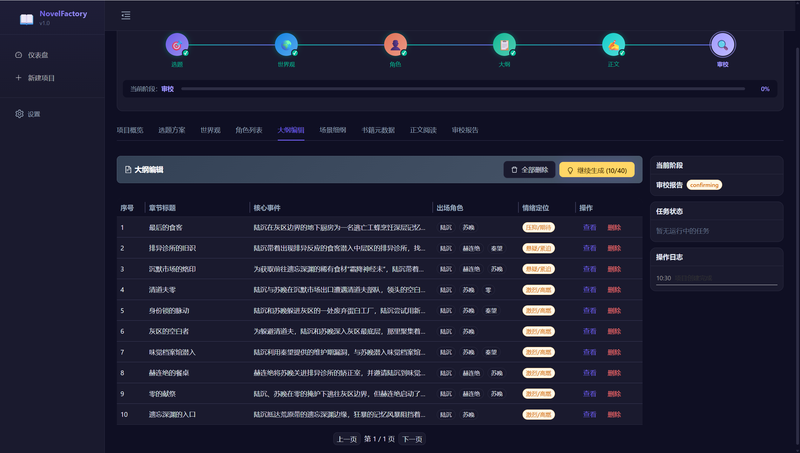The image size is (800, 453).
Task: Select the 角色 person stage icon
Action: click(x=395, y=45)
